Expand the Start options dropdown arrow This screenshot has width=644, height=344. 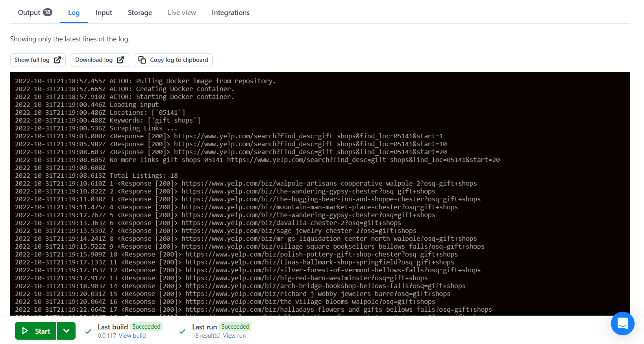click(67, 331)
